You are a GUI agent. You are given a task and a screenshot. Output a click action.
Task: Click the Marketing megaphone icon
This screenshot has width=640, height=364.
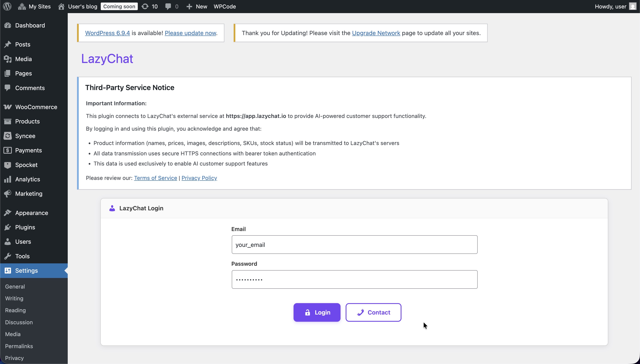click(7, 193)
